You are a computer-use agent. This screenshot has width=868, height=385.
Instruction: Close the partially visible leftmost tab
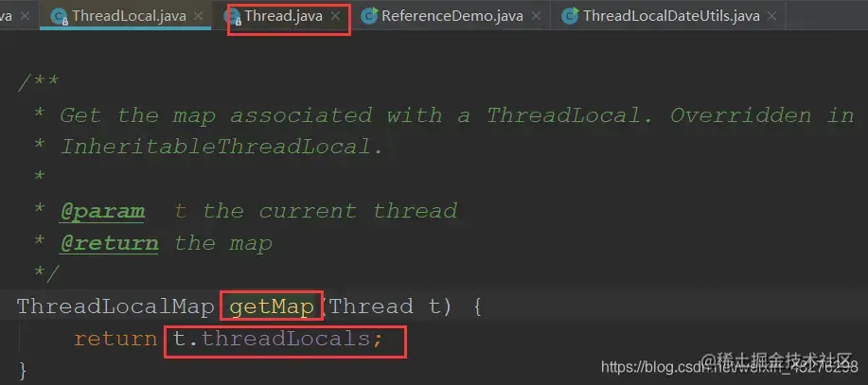(25, 16)
